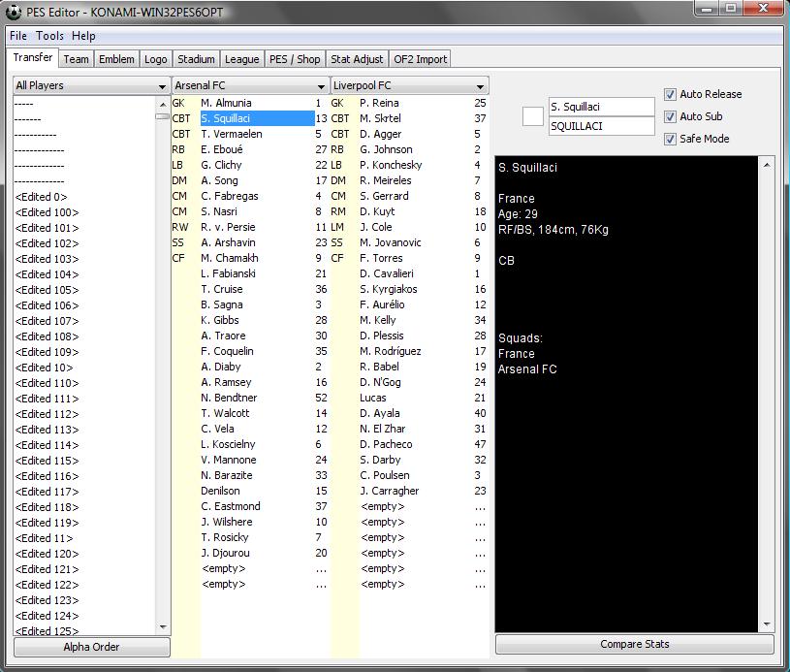The image size is (790, 672).
Task: Select C. Fabregas in Arsenal list
Action: [250, 196]
